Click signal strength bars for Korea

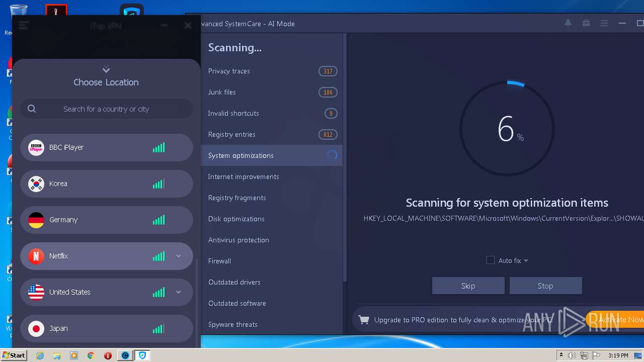[x=158, y=184]
